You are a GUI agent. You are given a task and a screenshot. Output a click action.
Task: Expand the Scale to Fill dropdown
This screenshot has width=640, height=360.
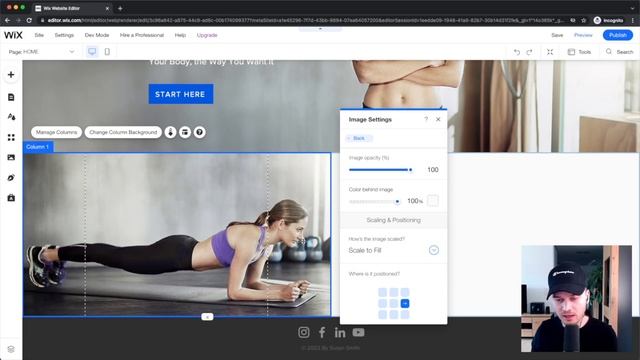434,250
